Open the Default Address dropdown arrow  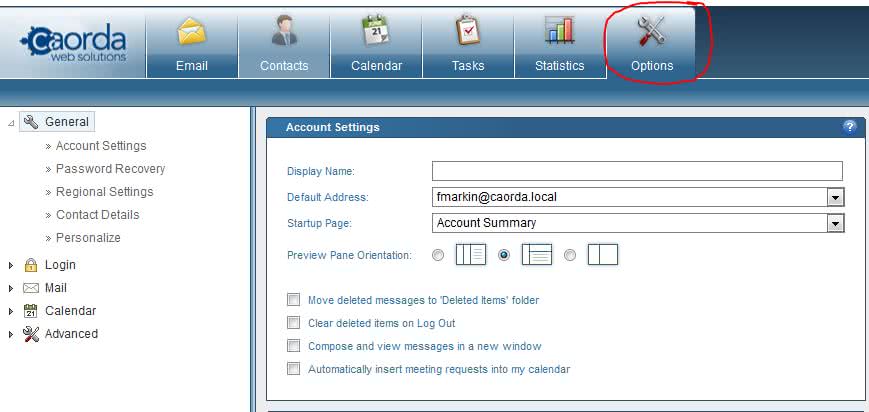pyautogui.click(x=835, y=197)
